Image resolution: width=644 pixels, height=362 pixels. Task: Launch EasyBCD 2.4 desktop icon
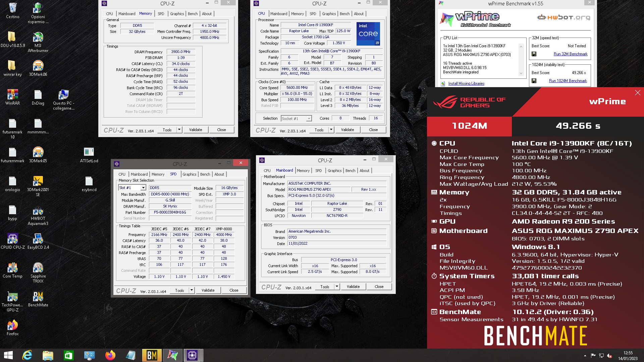point(38,241)
